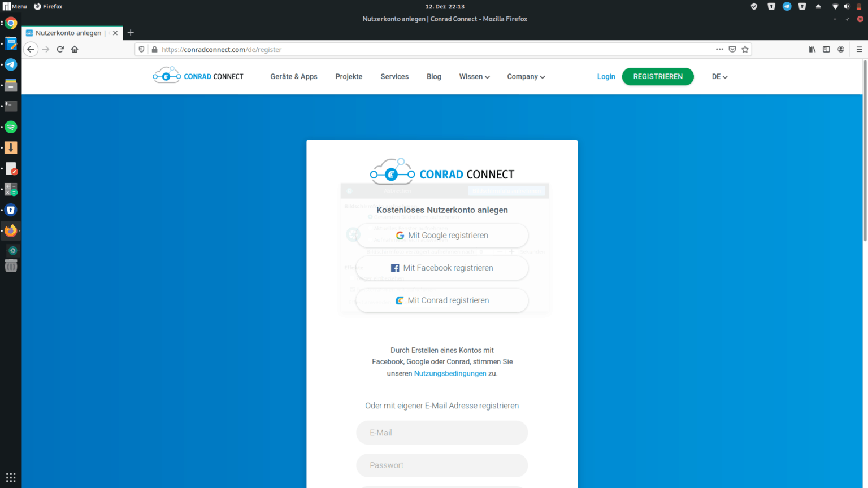
Task: Open a new browser tab
Action: 131,33
